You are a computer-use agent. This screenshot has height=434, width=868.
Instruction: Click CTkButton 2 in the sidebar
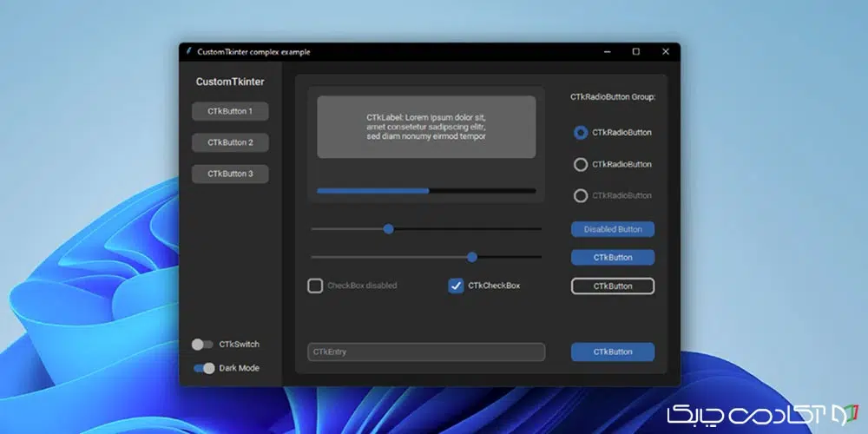230,142
